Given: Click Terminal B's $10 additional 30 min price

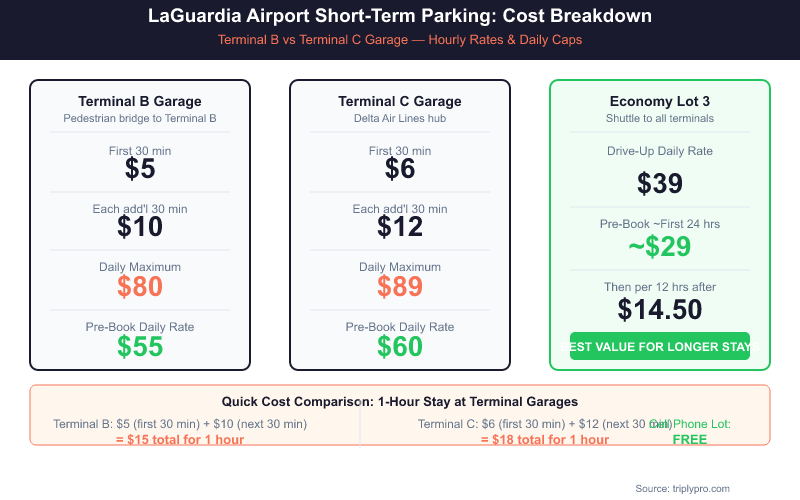Looking at the screenshot, I should point(140,227).
